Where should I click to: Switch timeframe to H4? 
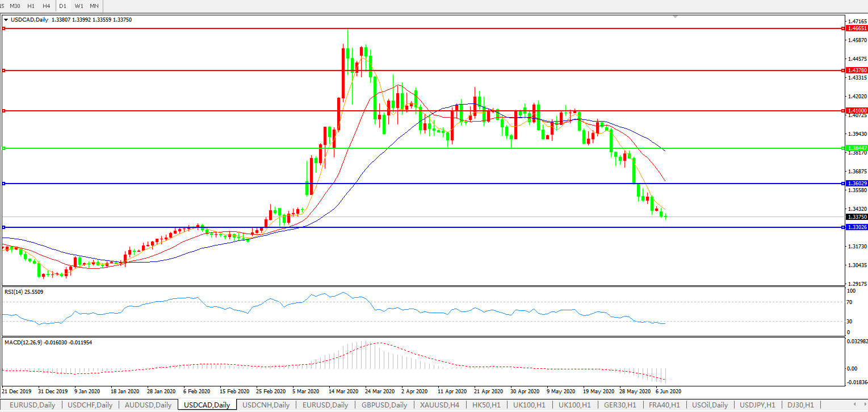click(x=46, y=6)
